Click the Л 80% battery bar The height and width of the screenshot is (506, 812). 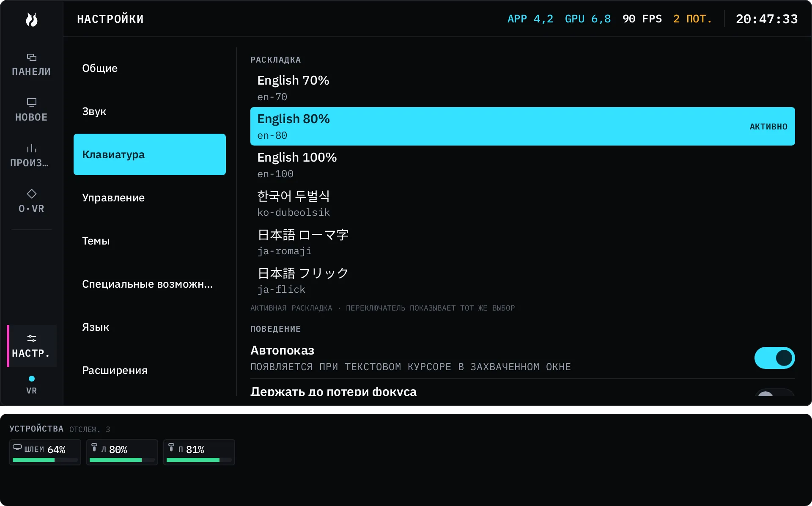122,460
